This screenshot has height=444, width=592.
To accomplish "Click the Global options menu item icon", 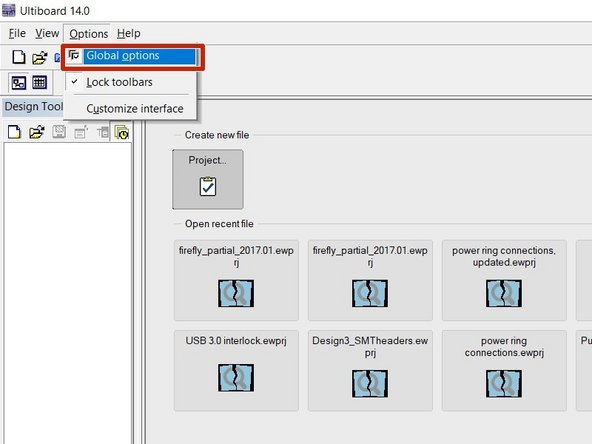I will coord(74,56).
